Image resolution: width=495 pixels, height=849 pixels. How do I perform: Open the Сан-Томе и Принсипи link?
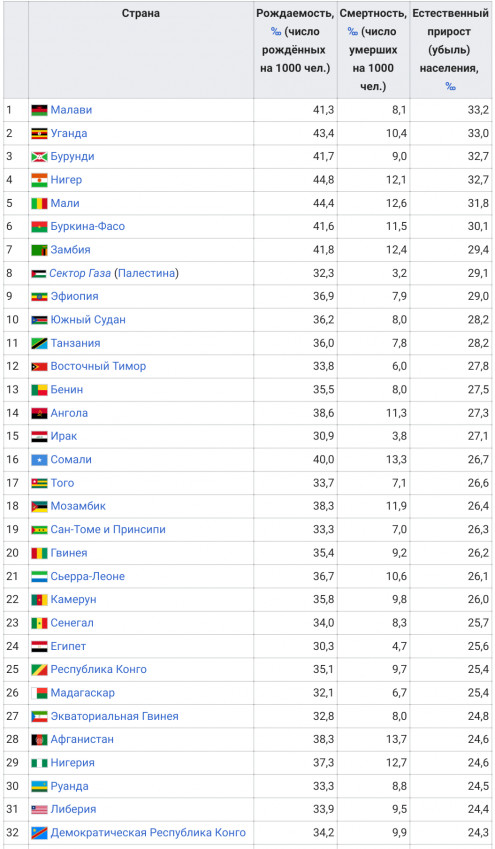coord(108,529)
